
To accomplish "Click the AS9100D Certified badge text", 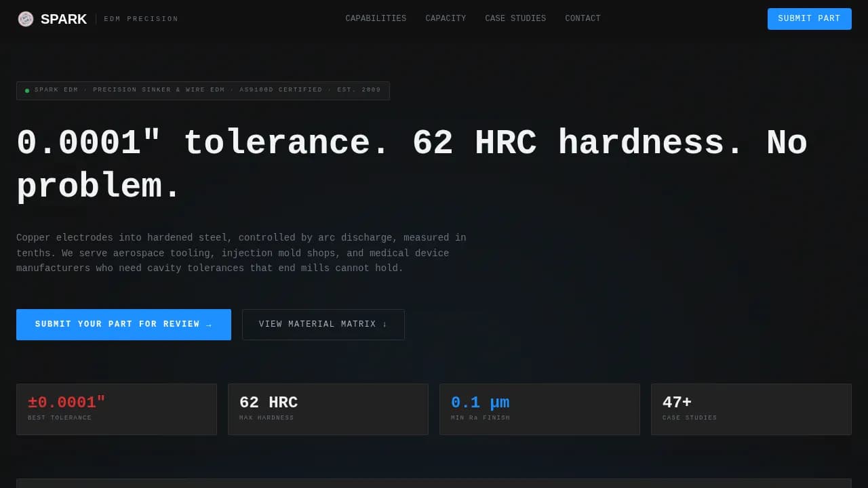I will pyautogui.click(x=281, y=90).
